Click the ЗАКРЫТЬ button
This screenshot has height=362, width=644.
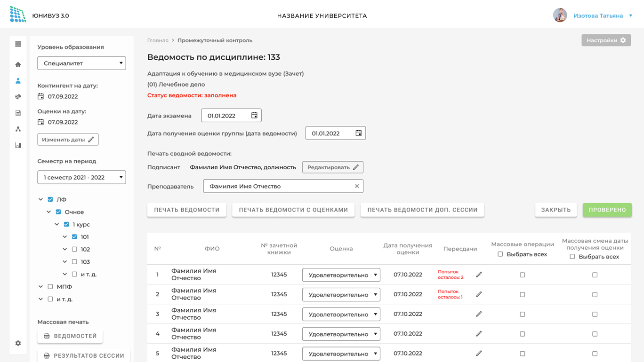[556, 210]
